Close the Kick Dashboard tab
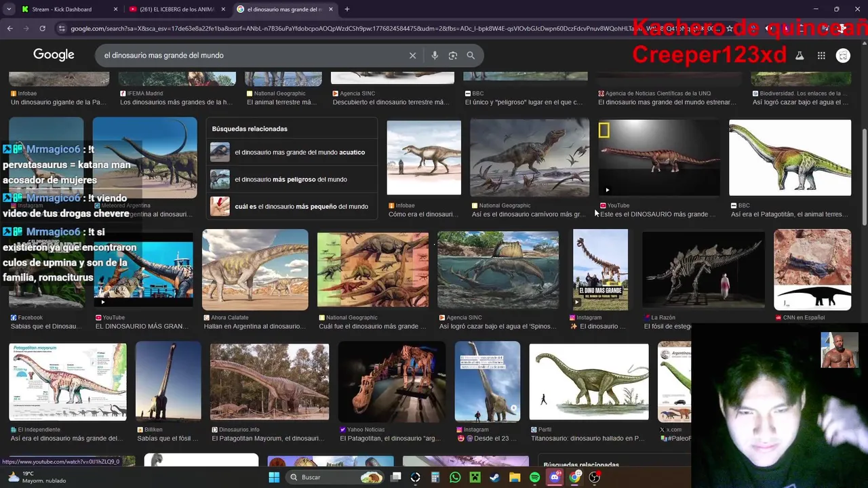The height and width of the screenshot is (488, 868). point(115,9)
